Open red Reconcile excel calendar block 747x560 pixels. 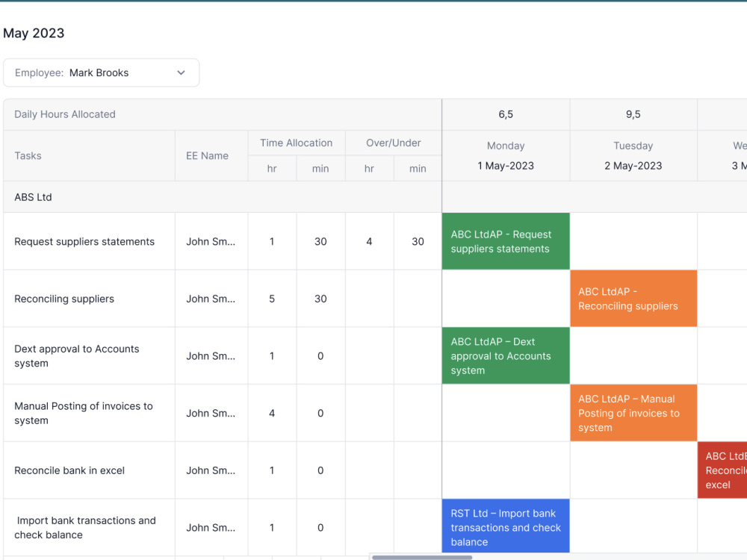pos(722,470)
